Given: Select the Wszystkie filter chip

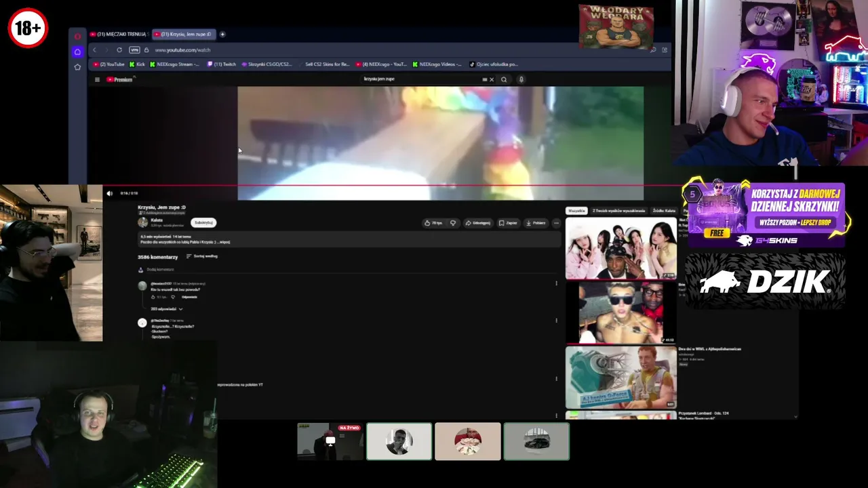Looking at the screenshot, I should click(576, 211).
